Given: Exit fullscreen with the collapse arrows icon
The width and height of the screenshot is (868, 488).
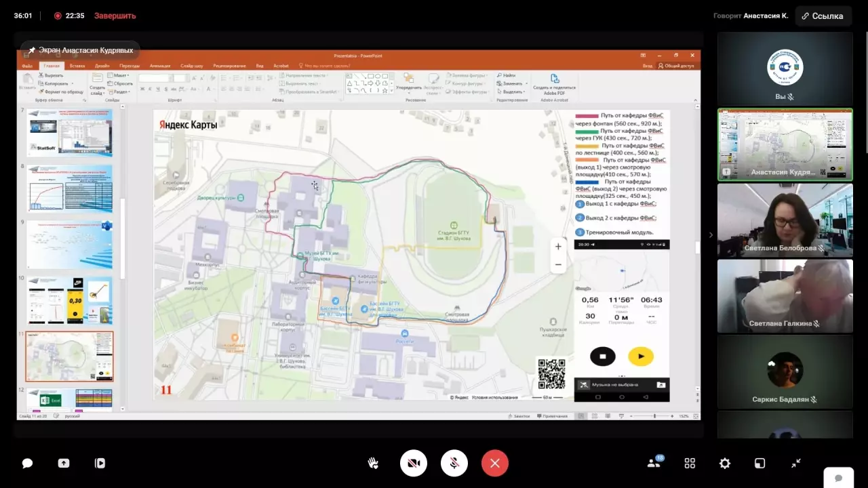Looking at the screenshot, I should (796, 464).
